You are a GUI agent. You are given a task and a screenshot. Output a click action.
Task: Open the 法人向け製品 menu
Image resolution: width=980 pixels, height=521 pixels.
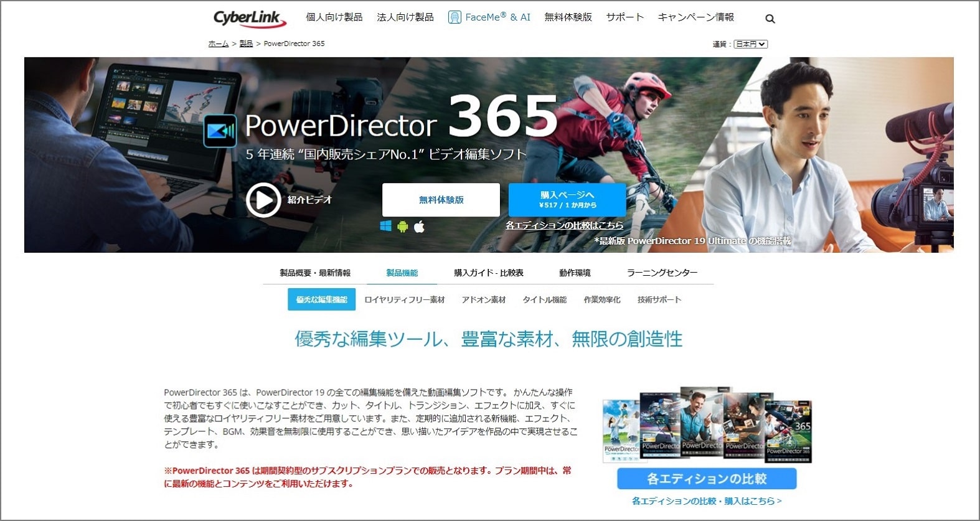click(x=405, y=17)
